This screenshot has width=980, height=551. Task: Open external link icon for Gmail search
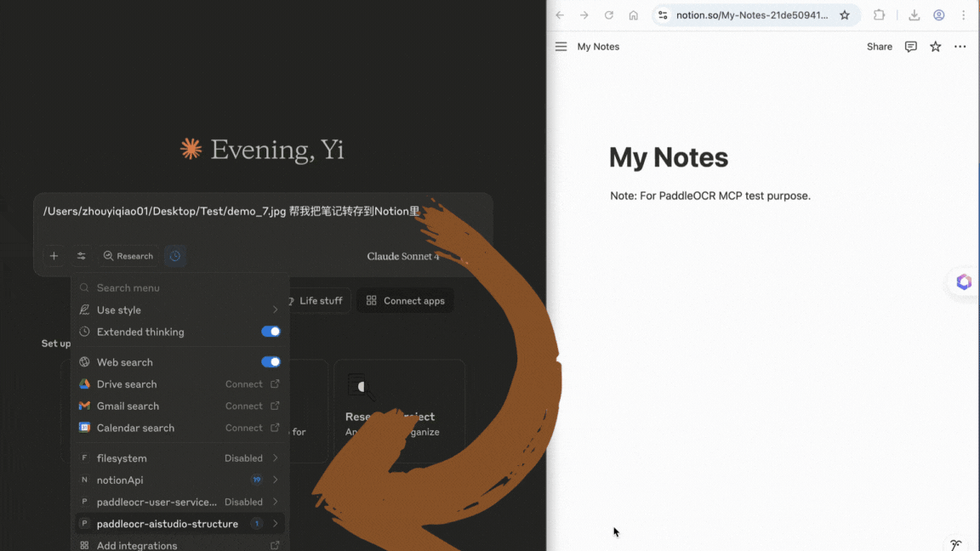tap(275, 406)
